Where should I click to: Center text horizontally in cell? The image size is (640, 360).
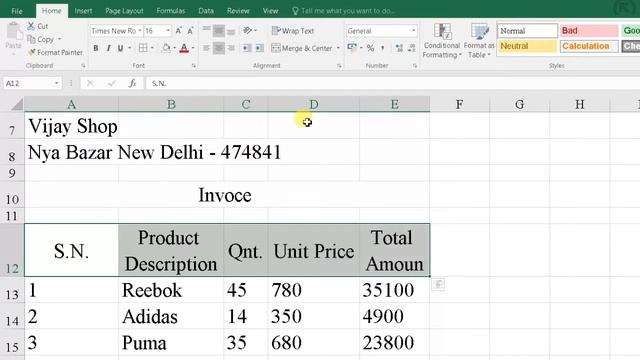[219, 48]
